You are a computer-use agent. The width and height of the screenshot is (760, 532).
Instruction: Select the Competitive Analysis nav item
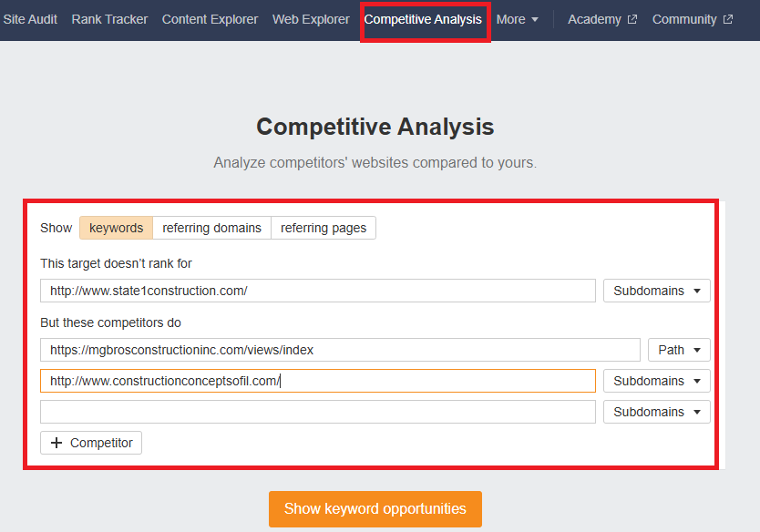pos(423,19)
